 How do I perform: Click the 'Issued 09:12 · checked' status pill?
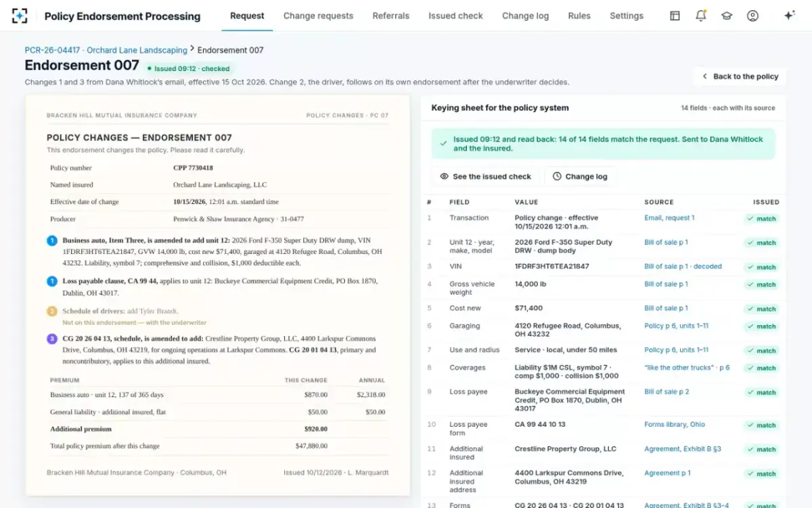click(x=189, y=68)
